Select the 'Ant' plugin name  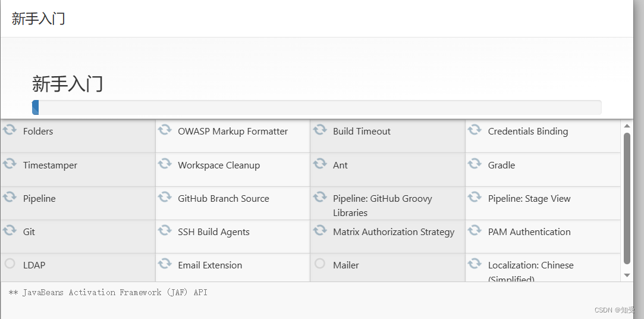click(x=341, y=165)
